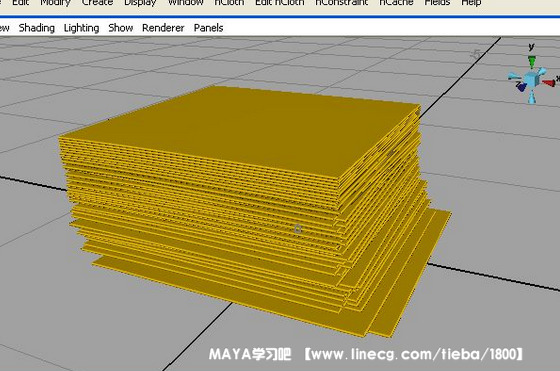The height and width of the screenshot is (371, 560).
Task: Open the Help menu
Action: pos(471,3)
